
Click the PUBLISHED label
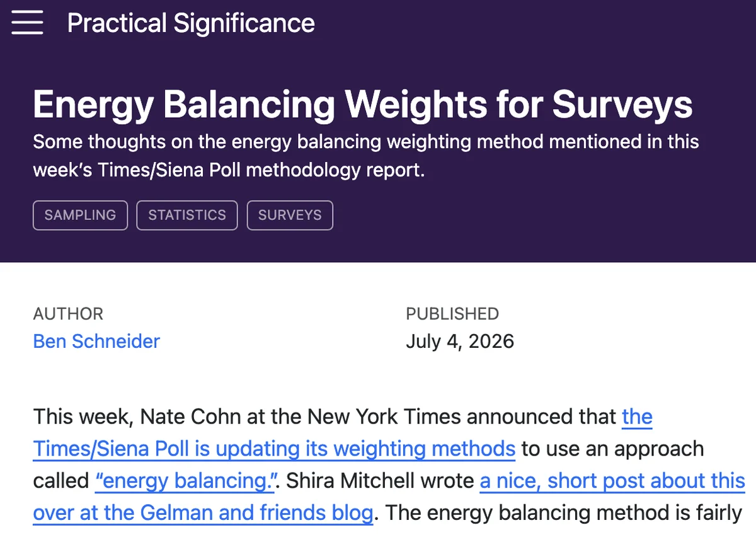click(x=452, y=314)
